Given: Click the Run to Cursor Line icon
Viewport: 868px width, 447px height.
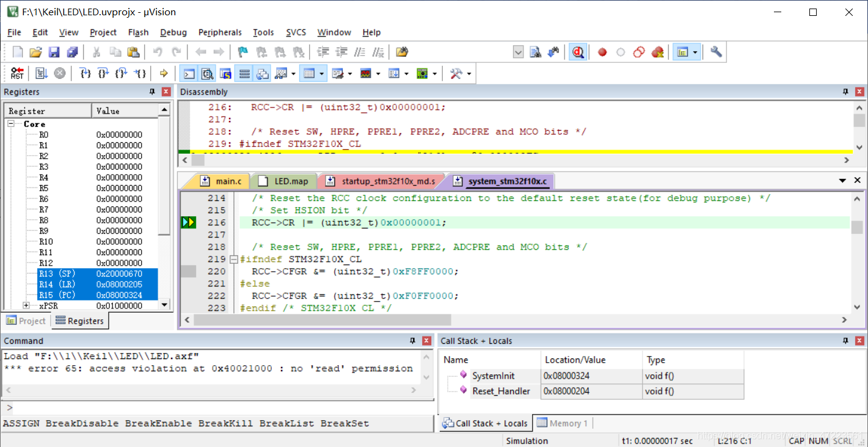Looking at the screenshot, I should coord(140,74).
